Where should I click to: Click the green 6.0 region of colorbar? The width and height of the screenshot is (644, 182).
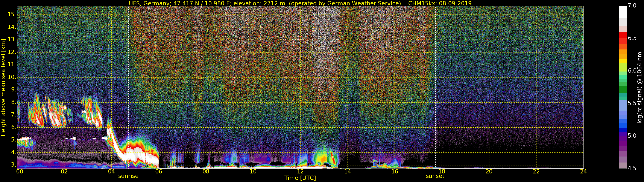click(x=623, y=71)
